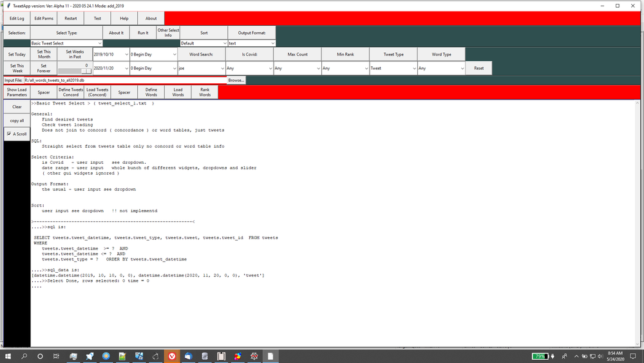This screenshot has height=363, width=644.
Task: Click the Cortana circle icon on taskbar
Action: (40, 356)
